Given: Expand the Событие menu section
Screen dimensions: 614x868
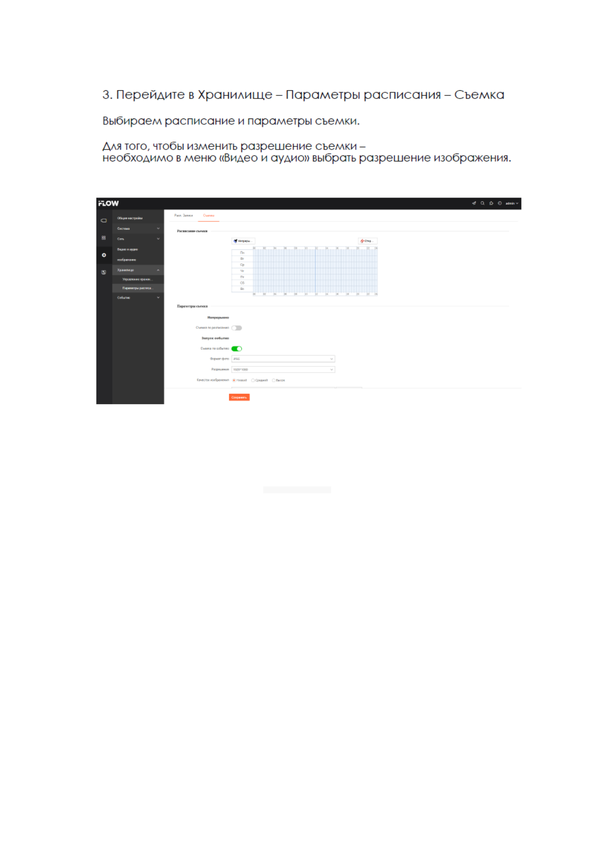Looking at the screenshot, I should pyautogui.click(x=138, y=297).
